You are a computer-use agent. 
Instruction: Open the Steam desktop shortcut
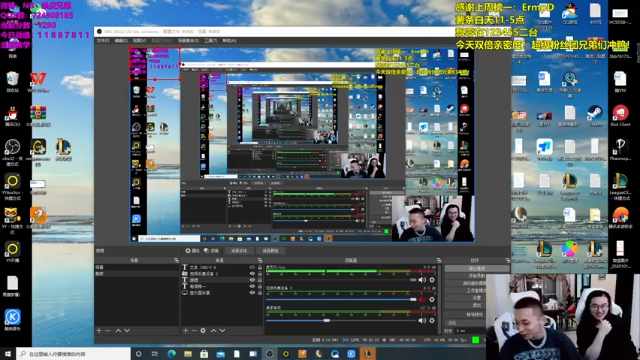(595, 116)
